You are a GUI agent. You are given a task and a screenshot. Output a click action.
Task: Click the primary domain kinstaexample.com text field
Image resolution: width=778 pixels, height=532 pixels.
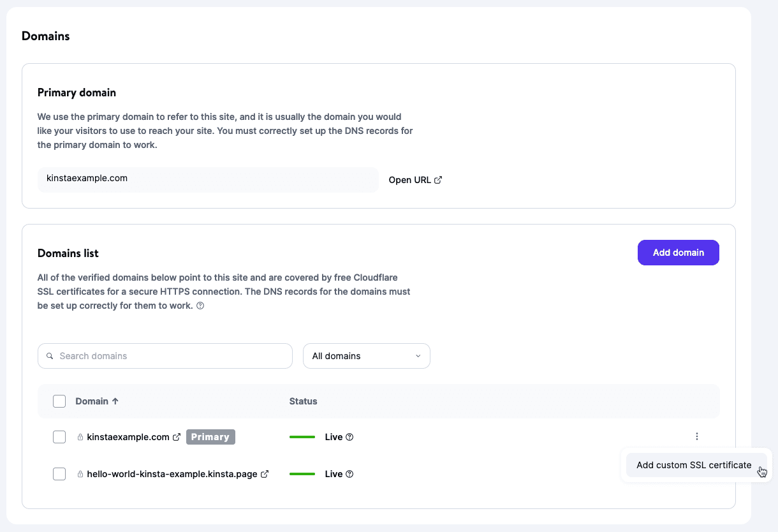click(207, 179)
